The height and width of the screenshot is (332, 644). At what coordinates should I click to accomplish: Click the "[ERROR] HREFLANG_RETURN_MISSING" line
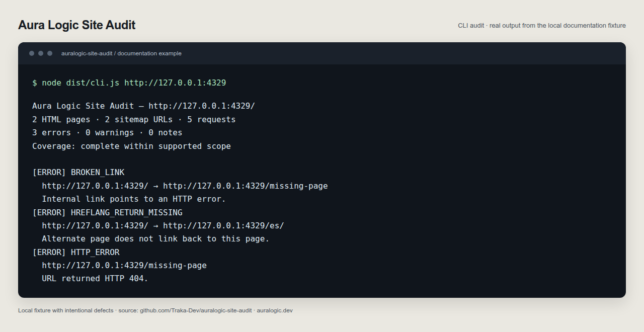107,213
